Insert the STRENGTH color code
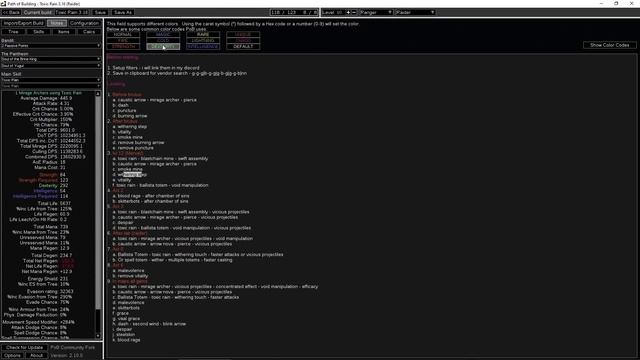The image size is (640, 360). click(x=123, y=47)
